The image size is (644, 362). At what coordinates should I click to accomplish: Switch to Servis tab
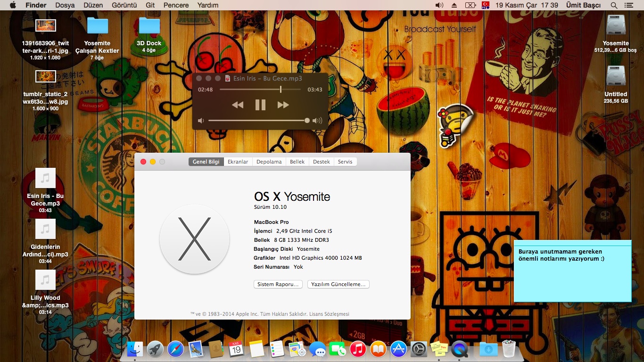click(345, 162)
